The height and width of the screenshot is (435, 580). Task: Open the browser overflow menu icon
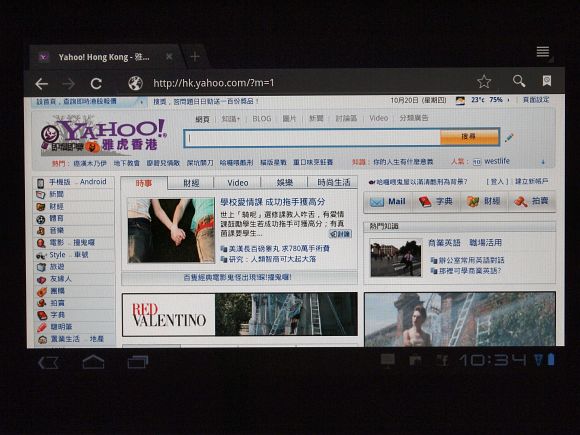[543, 52]
